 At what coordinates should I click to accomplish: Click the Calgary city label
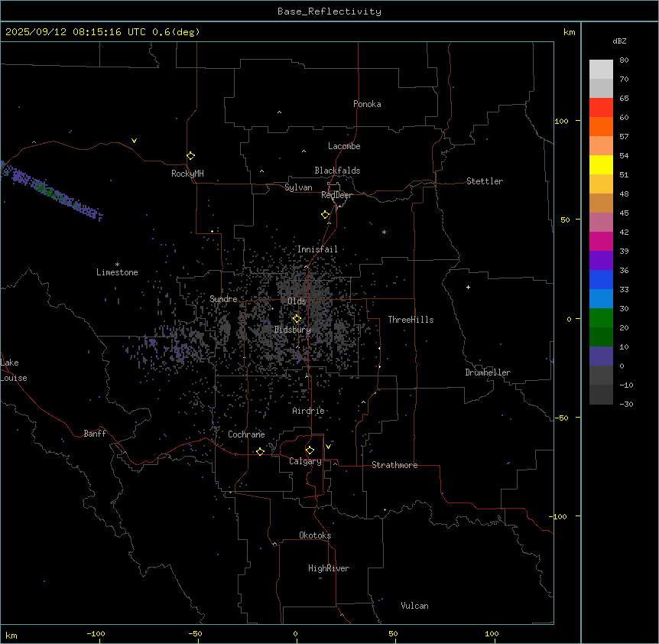(x=306, y=461)
